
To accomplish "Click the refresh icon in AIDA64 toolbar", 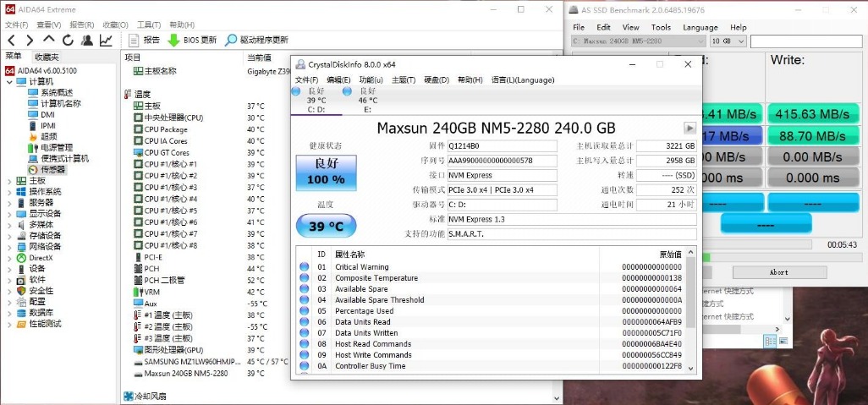I will (x=68, y=40).
